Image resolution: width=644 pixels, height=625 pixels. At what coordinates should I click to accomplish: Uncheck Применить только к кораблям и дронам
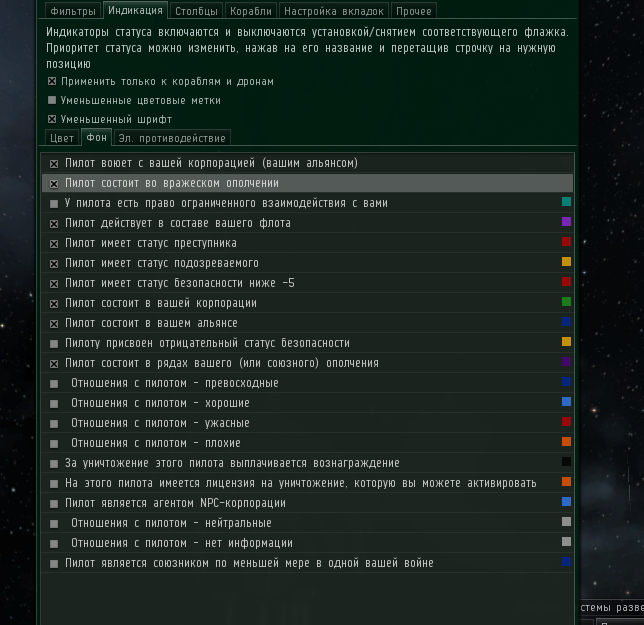(x=52, y=81)
